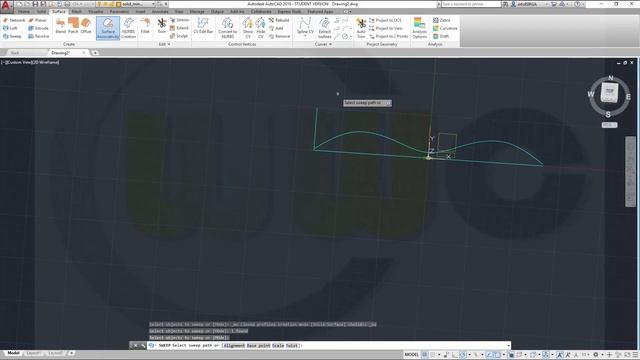Click Project to View
Screen dimensions: 640x360
point(386,28)
